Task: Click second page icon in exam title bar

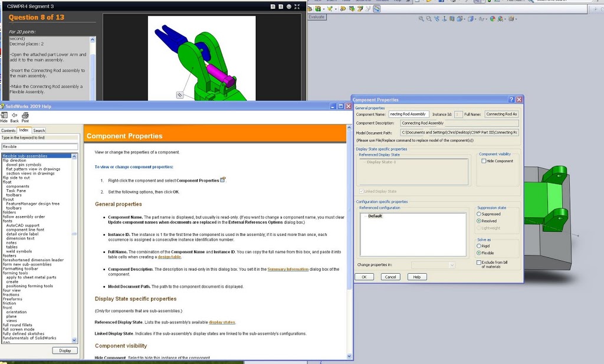Action: click(281, 6)
